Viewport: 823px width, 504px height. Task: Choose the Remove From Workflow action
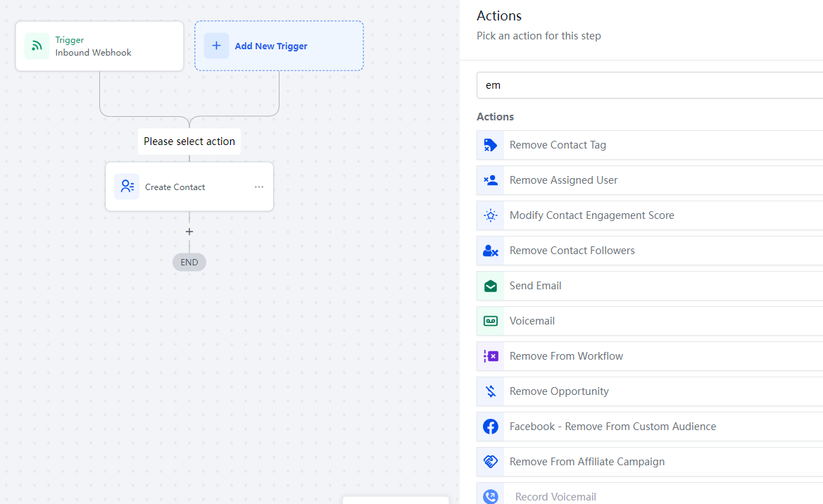[566, 356]
